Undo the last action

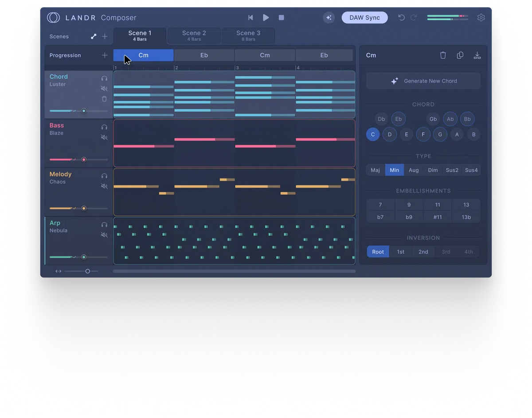[x=401, y=17]
